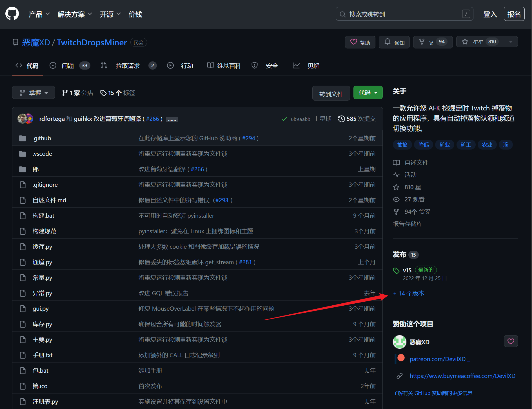
Task: Open the 产品 dropdown menu
Action: [39, 14]
